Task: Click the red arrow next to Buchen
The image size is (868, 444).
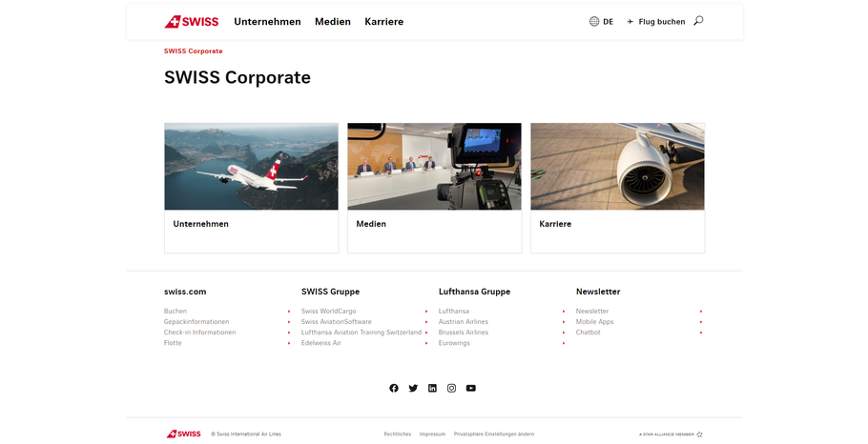Action: [289, 312]
